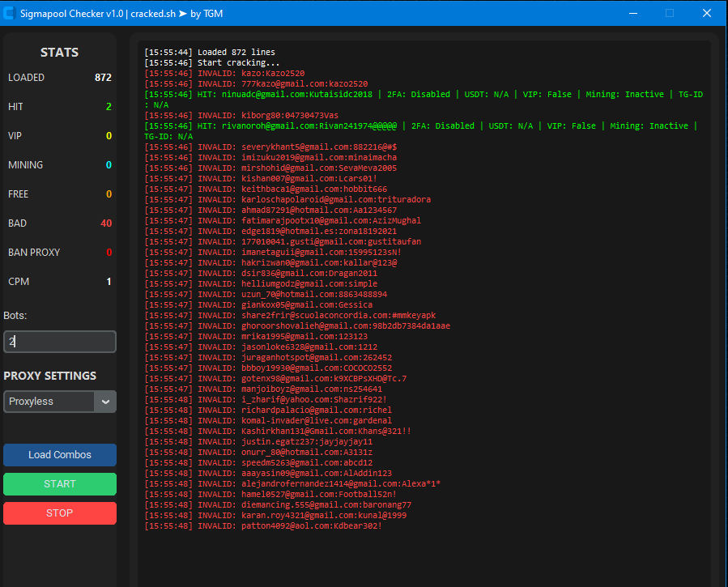The image size is (728, 587).
Task: Click the MINING stat label
Action: (26, 165)
